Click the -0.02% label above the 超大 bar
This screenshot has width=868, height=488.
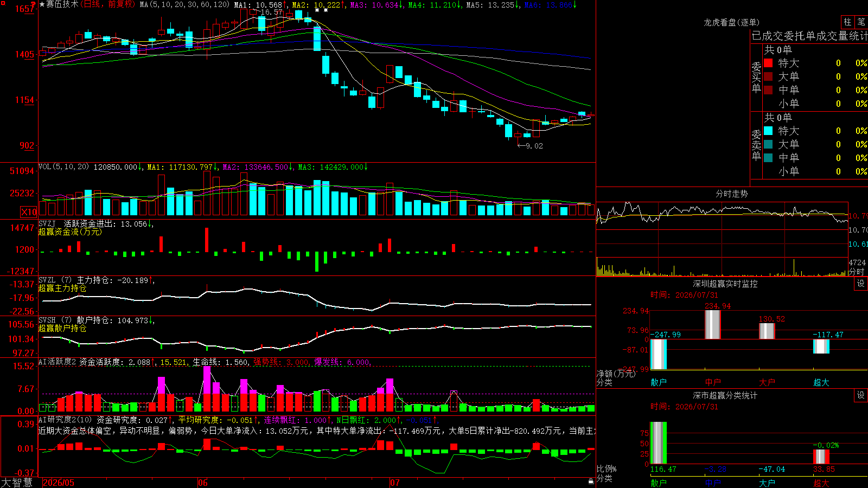pyautogui.click(x=826, y=445)
